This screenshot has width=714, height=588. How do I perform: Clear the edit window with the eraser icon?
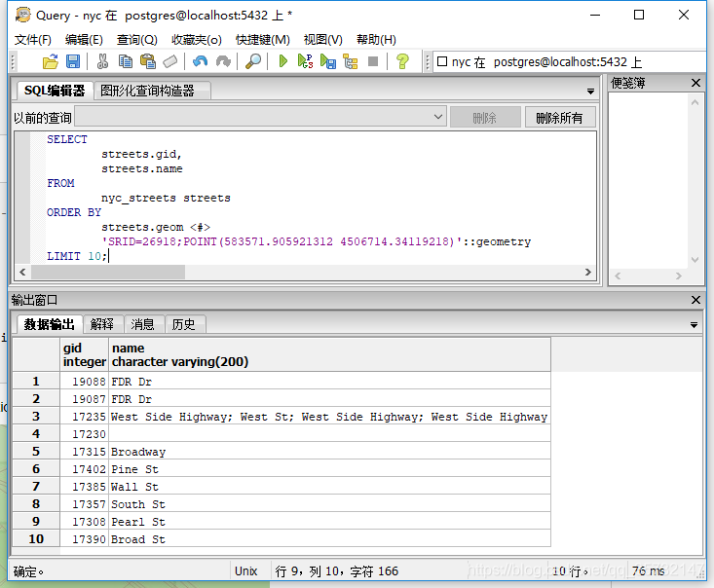coord(169,61)
